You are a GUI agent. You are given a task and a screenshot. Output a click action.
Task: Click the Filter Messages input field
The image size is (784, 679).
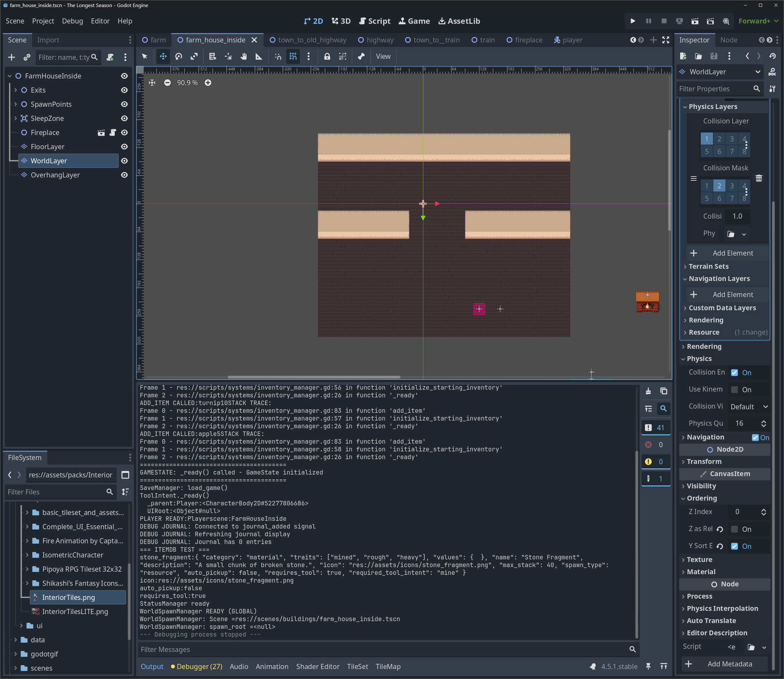384,649
